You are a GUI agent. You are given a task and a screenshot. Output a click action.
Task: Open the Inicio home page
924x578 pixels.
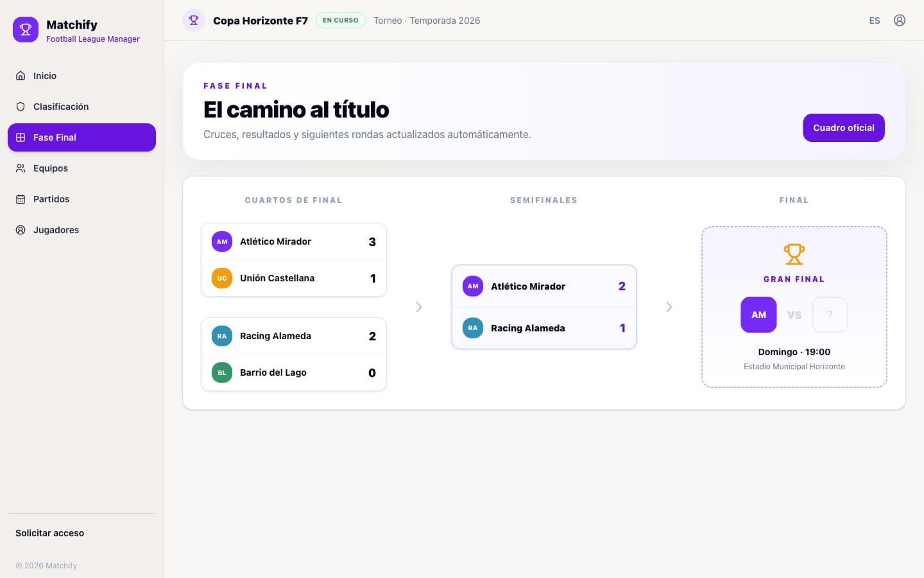point(81,76)
